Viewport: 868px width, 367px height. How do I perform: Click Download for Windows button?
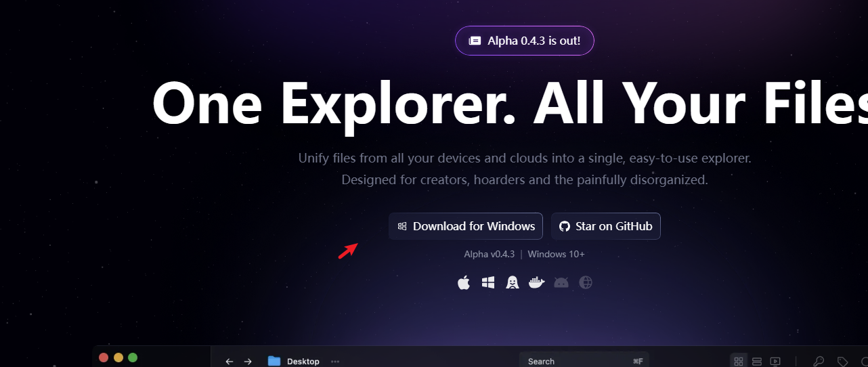(466, 226)
